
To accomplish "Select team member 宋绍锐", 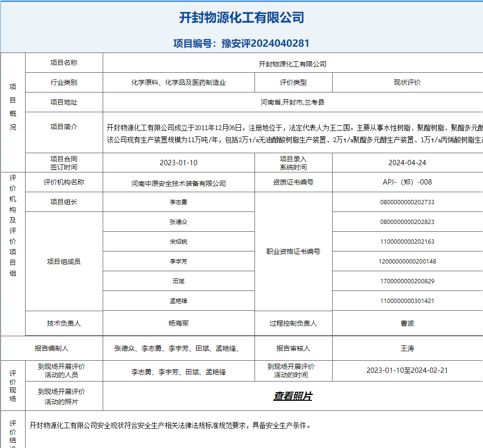I will point(179,242).
